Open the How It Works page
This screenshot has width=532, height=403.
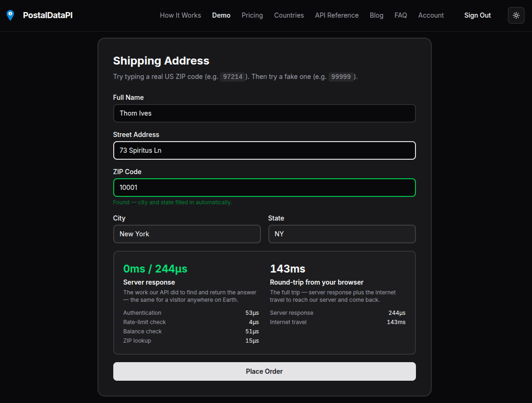(180, 15)
